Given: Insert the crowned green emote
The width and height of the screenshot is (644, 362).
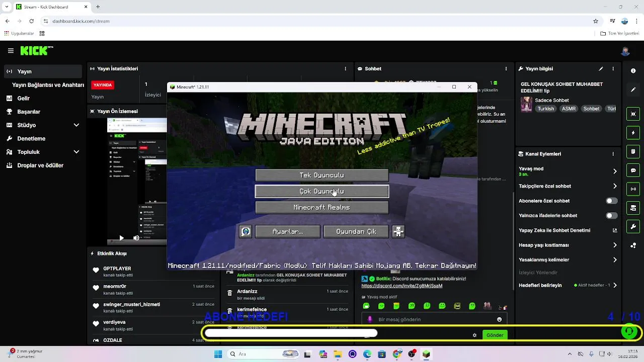Looking at the screenshot, I should pyautogui.click(x=396, y=306).
